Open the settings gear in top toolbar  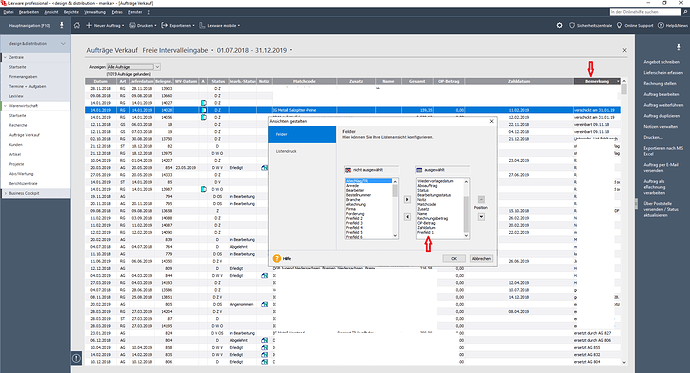559,26
